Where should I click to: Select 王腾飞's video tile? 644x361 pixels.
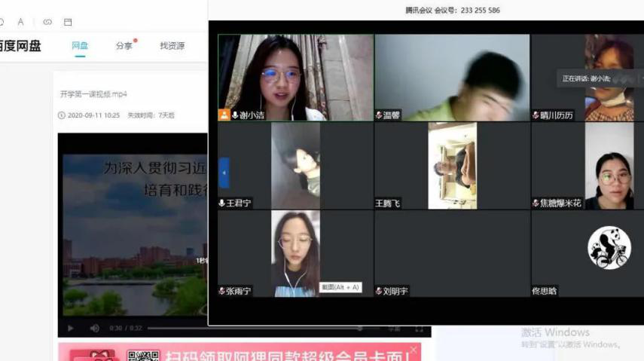point(452,166)
